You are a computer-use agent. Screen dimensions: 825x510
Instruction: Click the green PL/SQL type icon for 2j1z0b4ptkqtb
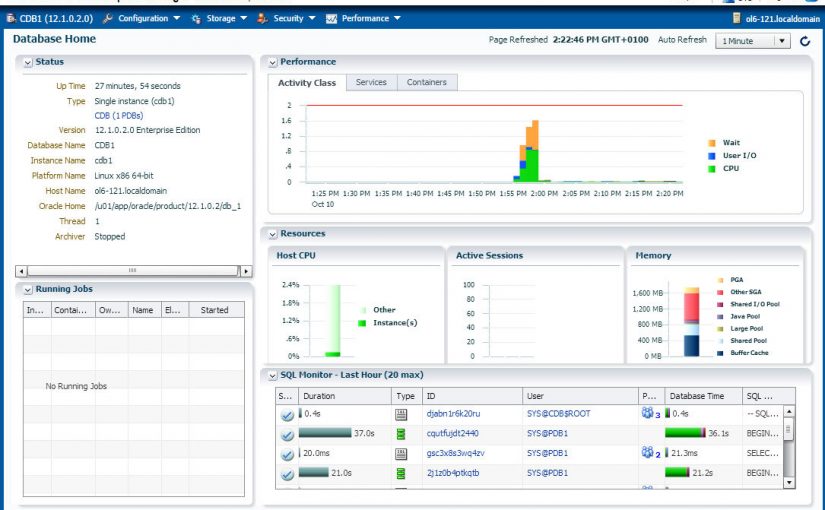401,474
